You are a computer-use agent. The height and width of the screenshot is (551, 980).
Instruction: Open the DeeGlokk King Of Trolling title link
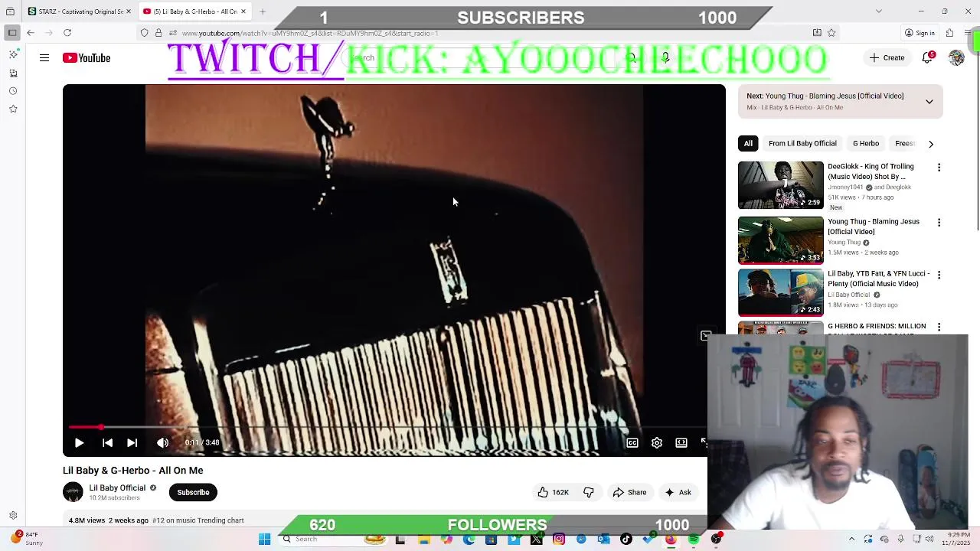(871, 171)
